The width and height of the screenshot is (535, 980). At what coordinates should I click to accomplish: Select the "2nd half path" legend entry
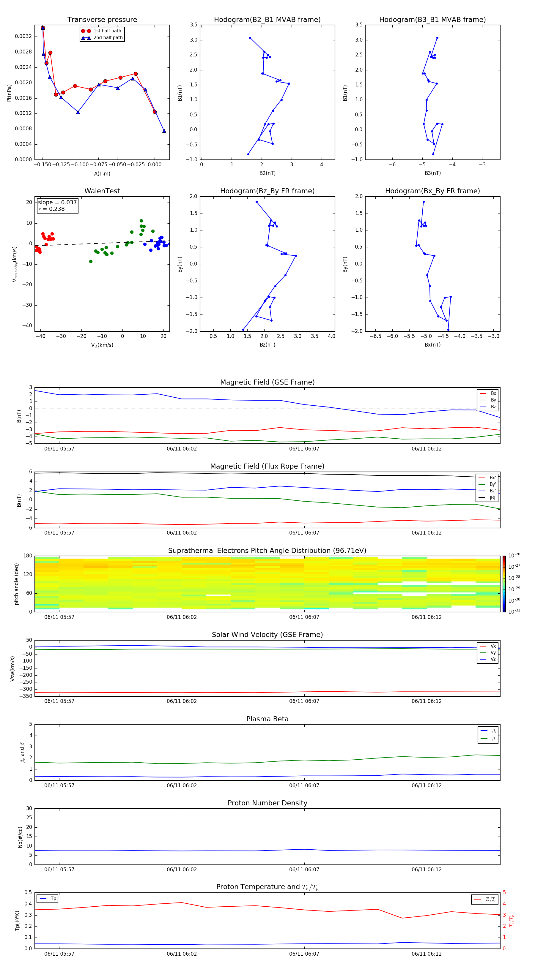pyautogui.click(x=102, y=38)
